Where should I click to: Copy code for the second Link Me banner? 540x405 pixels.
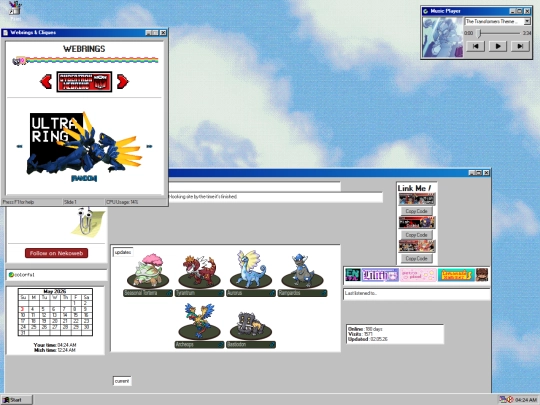pos(416,235)
